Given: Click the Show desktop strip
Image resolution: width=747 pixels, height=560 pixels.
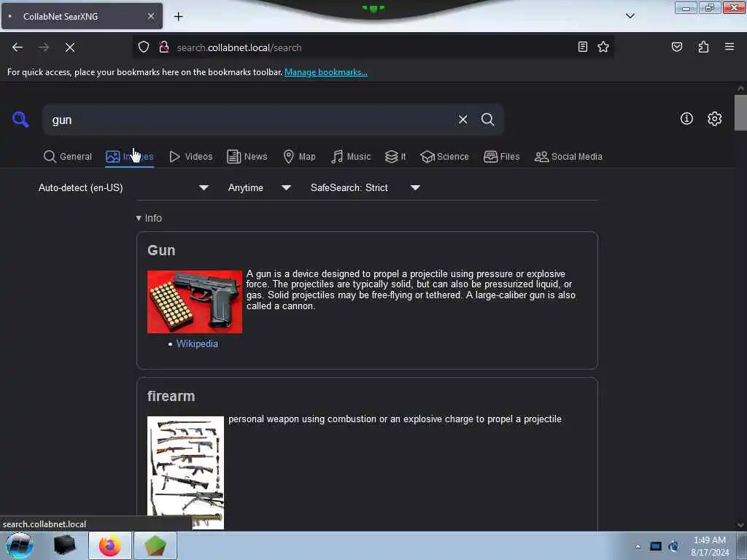Looking at the screenshot, I should pyautogui.click(x=742, y=545).
